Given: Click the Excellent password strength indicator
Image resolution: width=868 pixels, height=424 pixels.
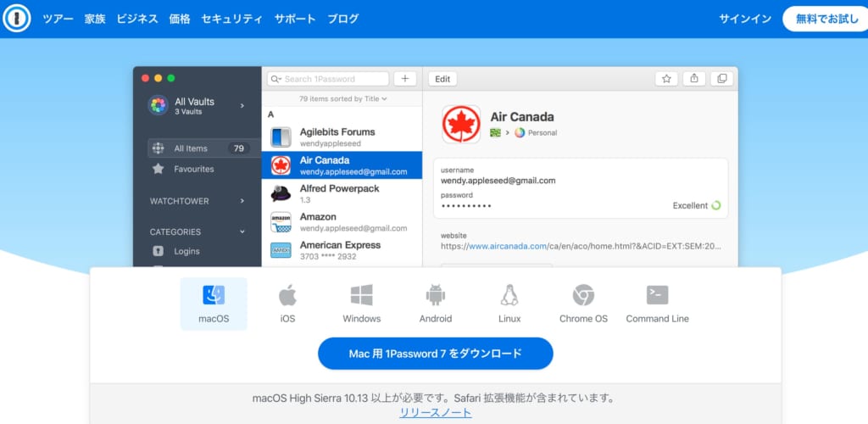Looking at the screenshot, I should click(x=697, y=205).
